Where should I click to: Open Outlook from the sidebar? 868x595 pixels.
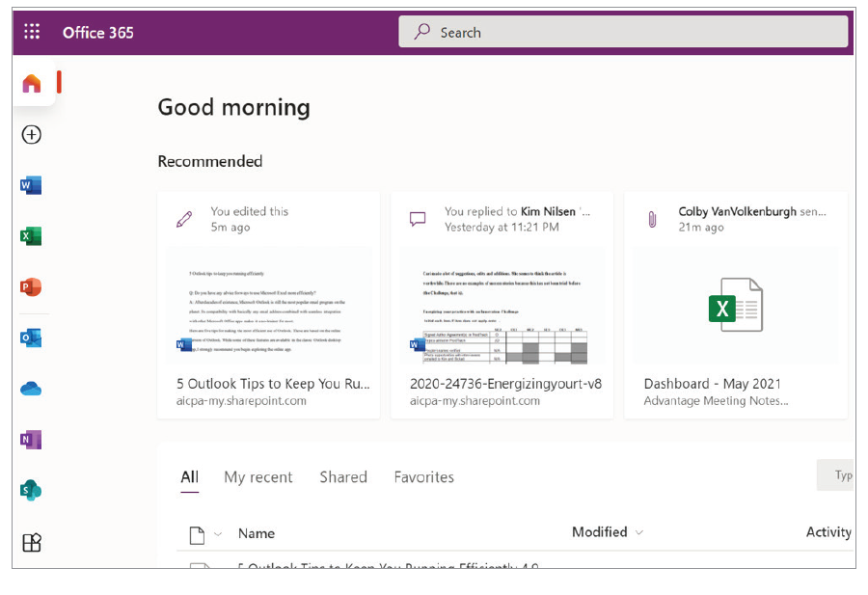[31, 338]
